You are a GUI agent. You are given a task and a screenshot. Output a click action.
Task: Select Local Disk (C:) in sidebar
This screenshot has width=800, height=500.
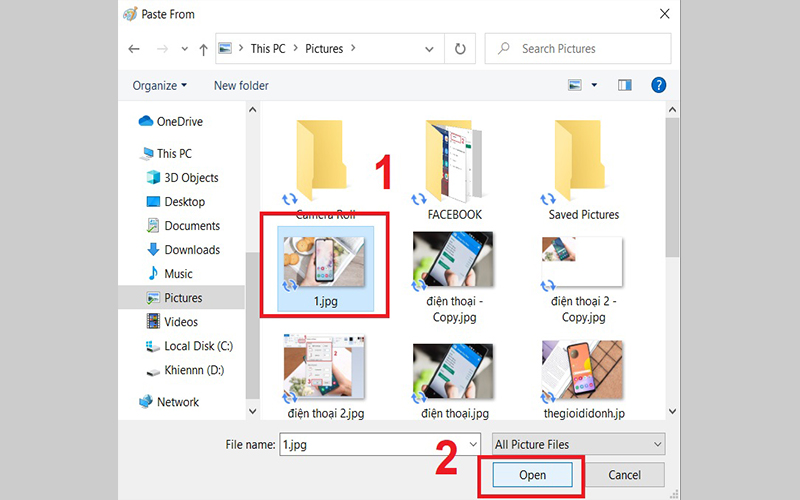[x=198, y=346]
